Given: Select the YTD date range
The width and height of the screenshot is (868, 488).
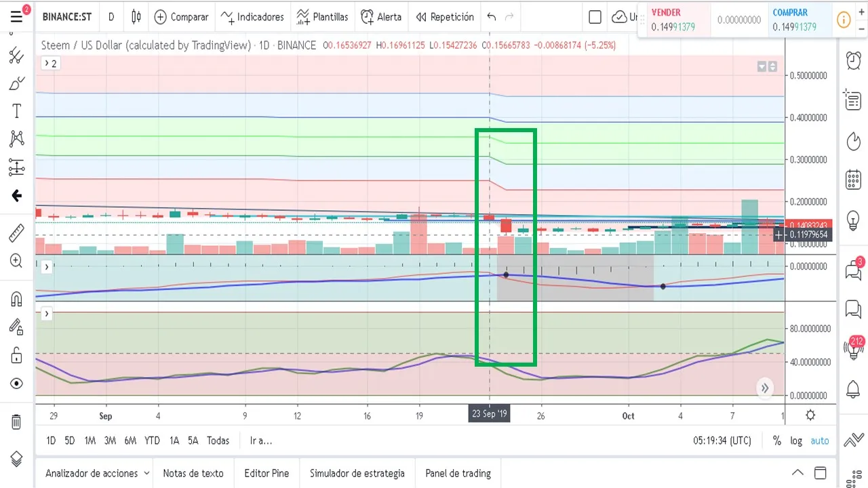Looking at the screenshot, I should (152, 441).
